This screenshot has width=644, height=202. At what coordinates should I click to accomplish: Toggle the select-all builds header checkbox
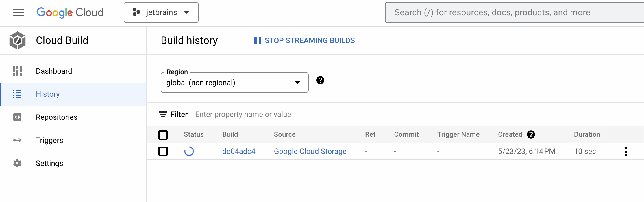tap(163, 135)
